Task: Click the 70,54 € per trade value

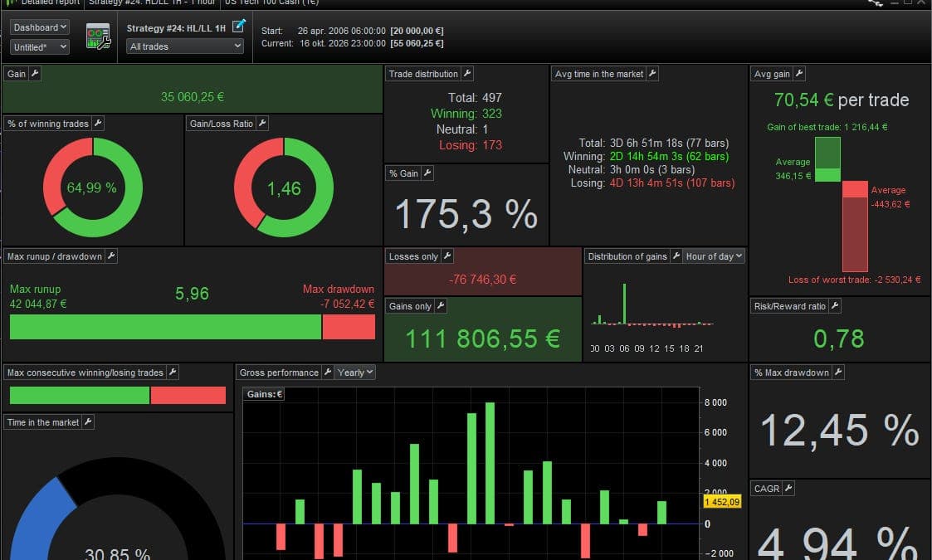Action: [x=841, y=100]
